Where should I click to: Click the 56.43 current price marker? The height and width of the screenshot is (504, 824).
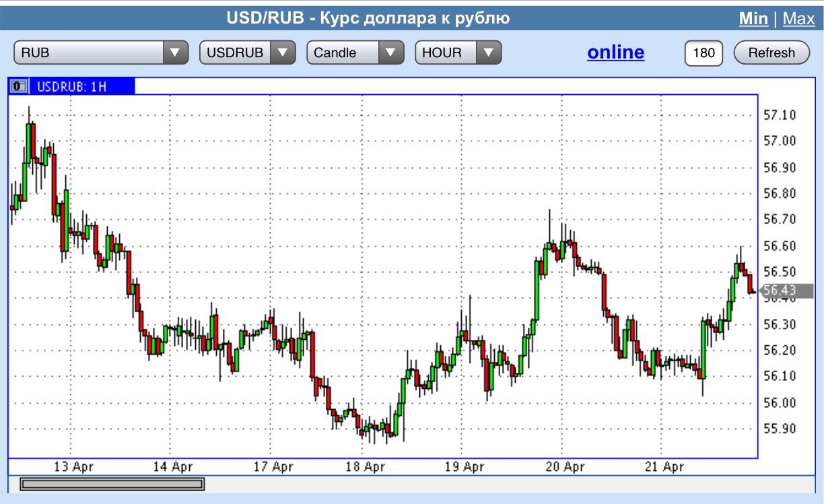[786, 291]
